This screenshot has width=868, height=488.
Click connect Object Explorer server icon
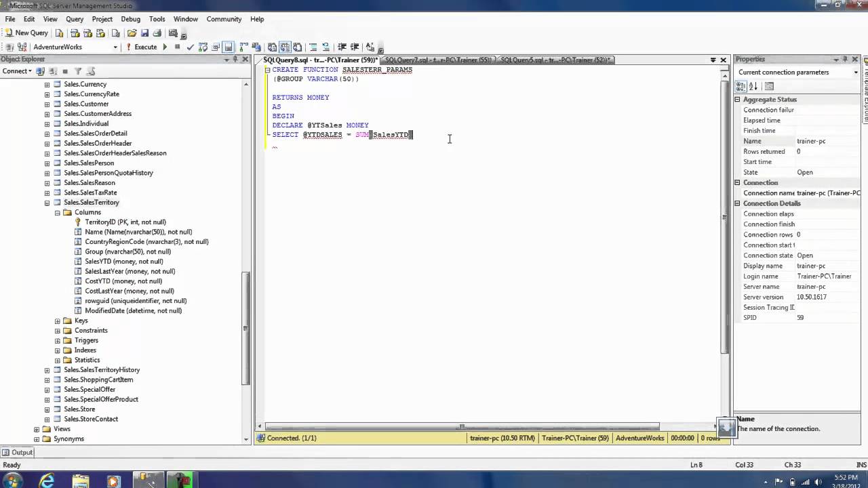[41, 71]
